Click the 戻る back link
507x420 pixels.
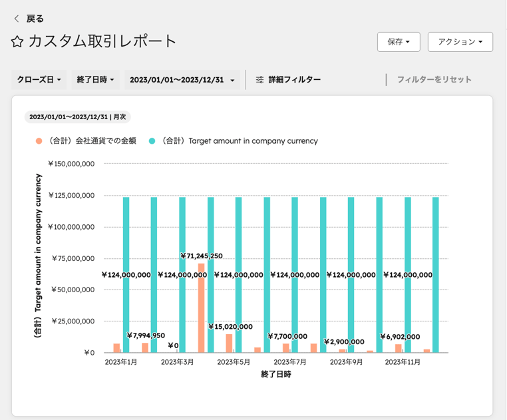click(x=35, y=19)
